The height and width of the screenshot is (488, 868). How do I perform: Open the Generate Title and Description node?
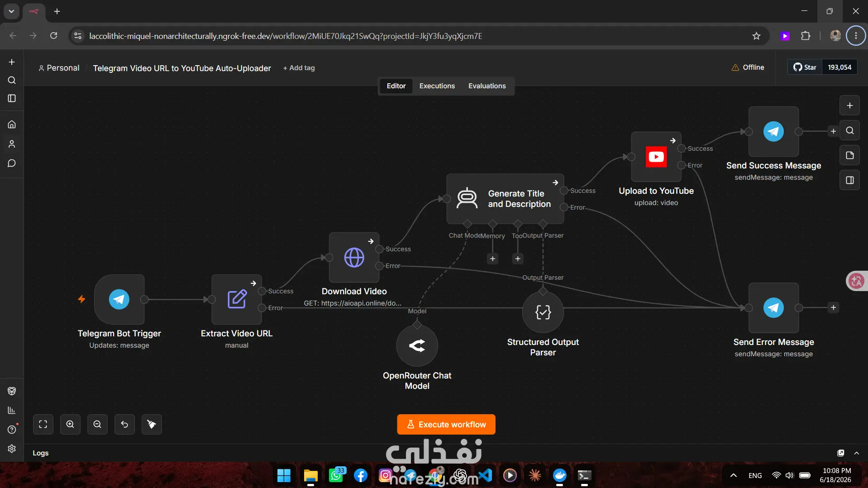point(505,199)
